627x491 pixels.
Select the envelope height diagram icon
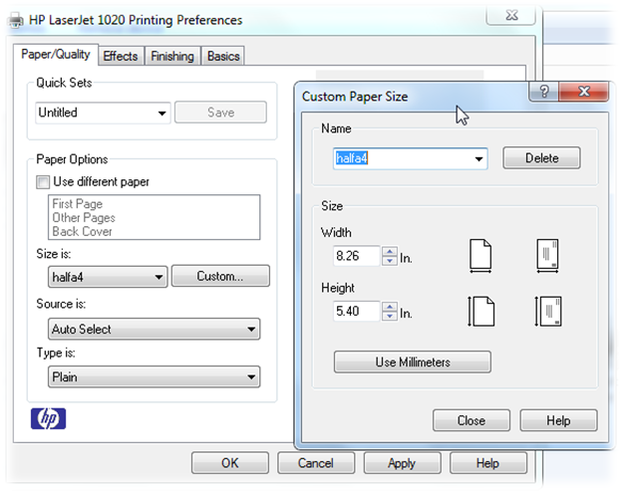click(x=548, y=311)
